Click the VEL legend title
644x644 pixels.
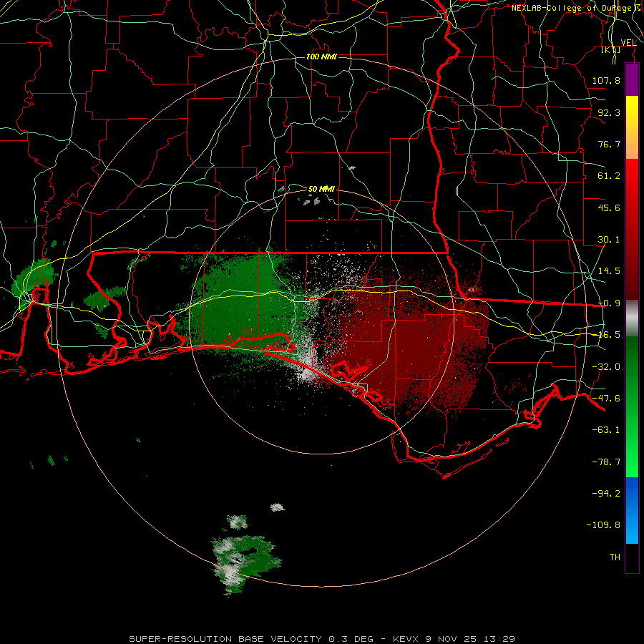click(x=628, y=42)
